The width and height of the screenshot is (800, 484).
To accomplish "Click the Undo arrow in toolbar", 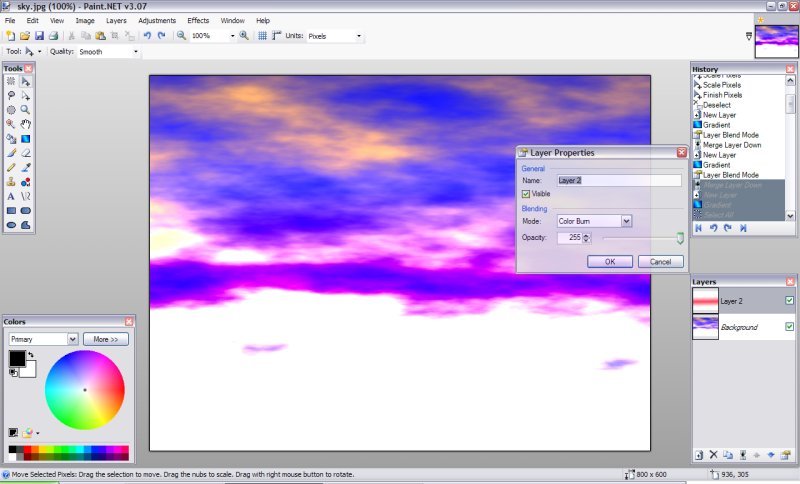I will (147, 35).
